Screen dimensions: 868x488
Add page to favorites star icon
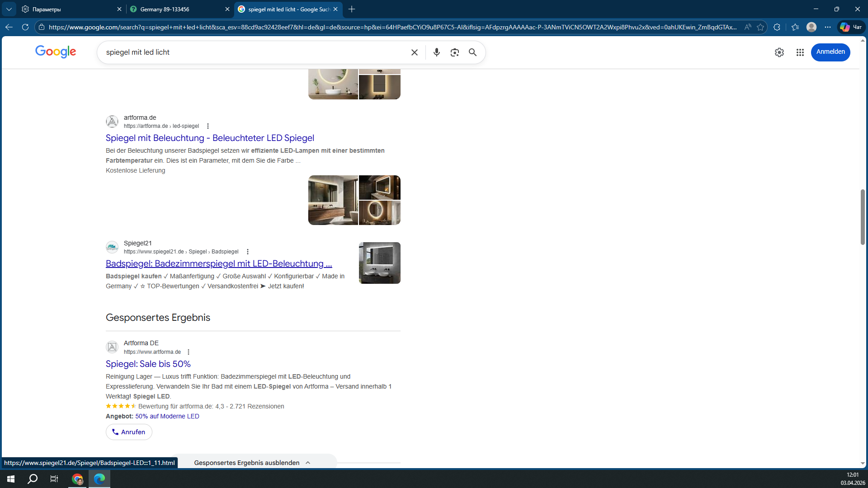pyautogui.click(x=760, y=27)
